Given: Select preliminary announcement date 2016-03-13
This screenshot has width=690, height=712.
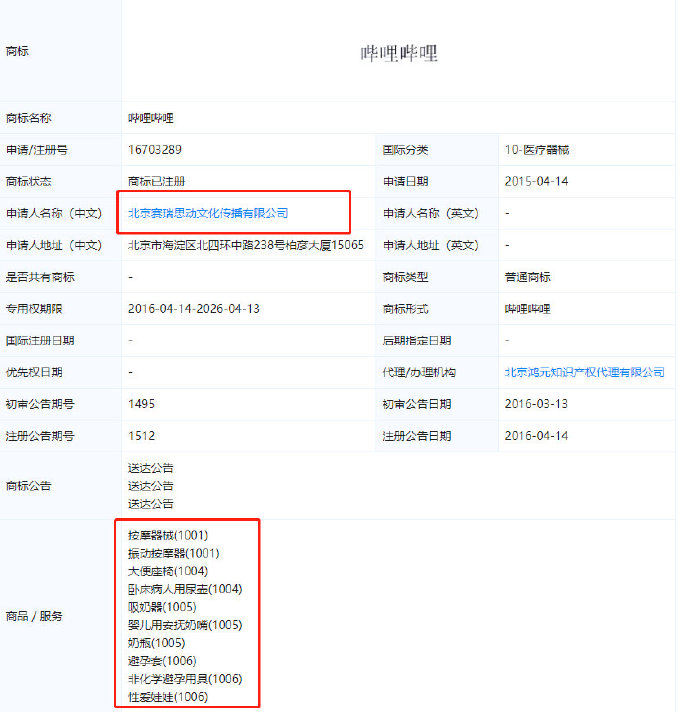Looking at the screenshot, I should click(x=537, y=404).
